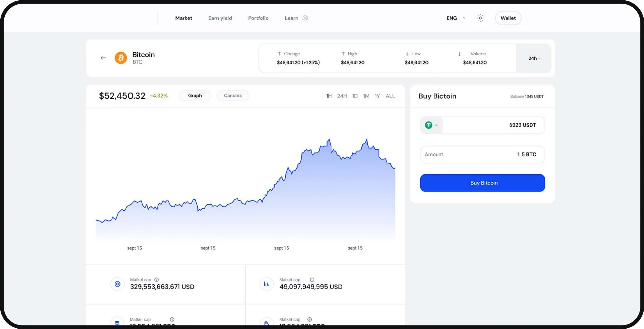Click the info icon next to 329,553,663,671 USD

pyautogui.click(x=156, y=280)
